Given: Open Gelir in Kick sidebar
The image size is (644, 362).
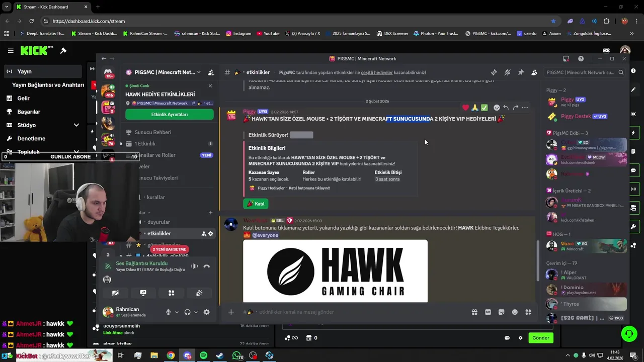Looking at the screenshot, I should click(x=43, y=98).
